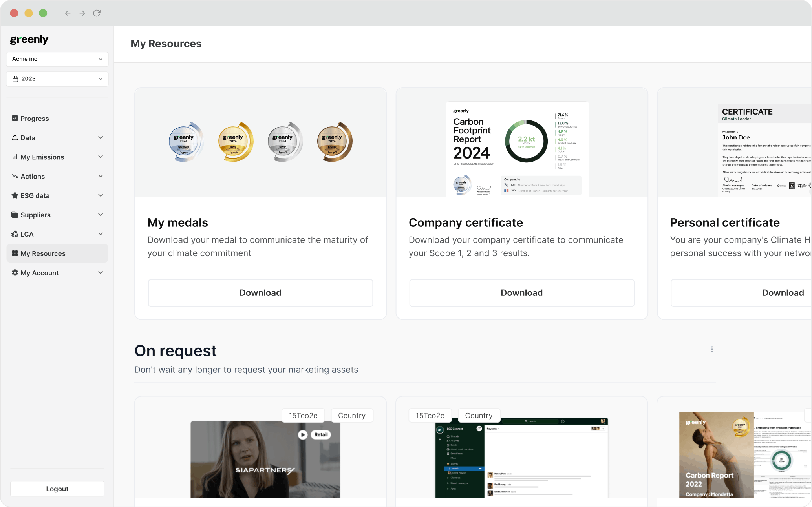Expand the Suppliers section chevron
812x507 pixels.
[101, 215]
